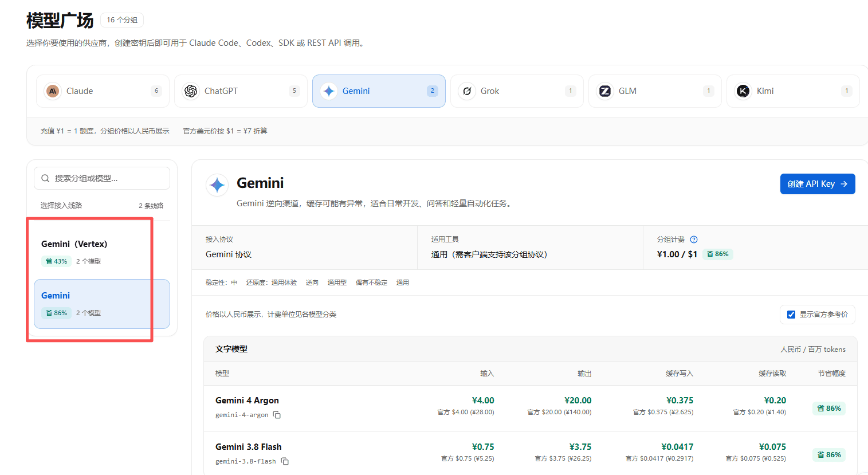The height and width of the screenshot is (475, 868).
Task: Focus the 搜索分组或模型 search field
Action: (x=102, y=178)
